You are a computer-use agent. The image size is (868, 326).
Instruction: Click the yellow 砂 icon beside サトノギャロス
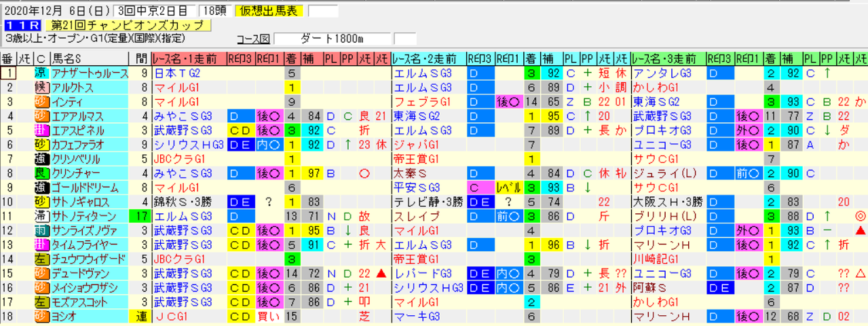coord(41,202)
